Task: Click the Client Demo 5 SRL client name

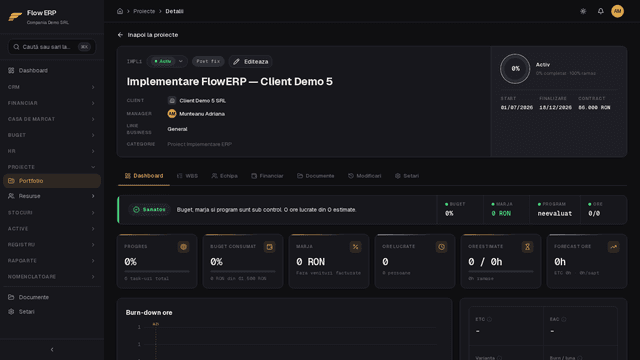Action: click(x=202, y=100)
